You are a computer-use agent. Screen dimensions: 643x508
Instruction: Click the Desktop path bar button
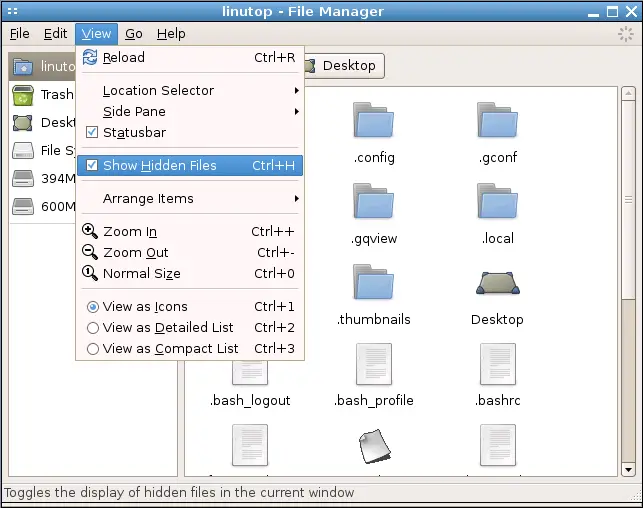[x=344, y=66]
